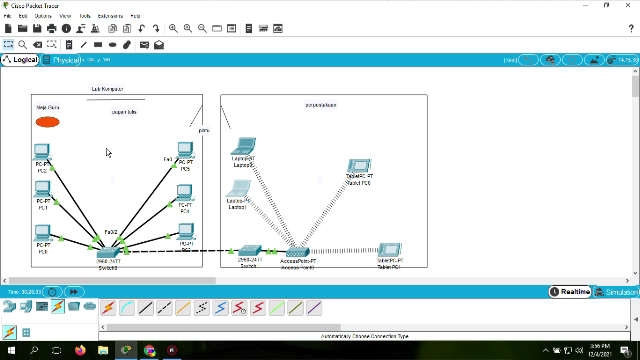Launch the Activity Wizard icon
640x360 pixels.
point(81,28)
